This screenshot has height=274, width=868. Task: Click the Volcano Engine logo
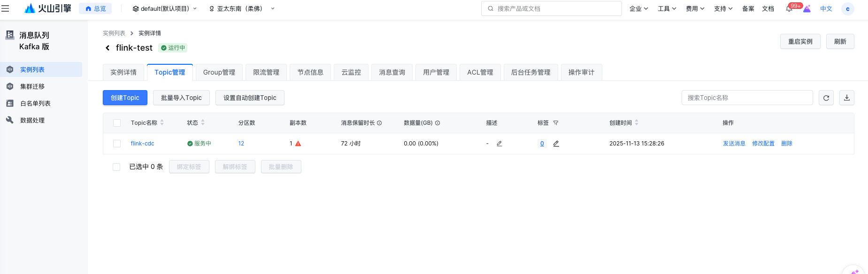coord(48,8)
